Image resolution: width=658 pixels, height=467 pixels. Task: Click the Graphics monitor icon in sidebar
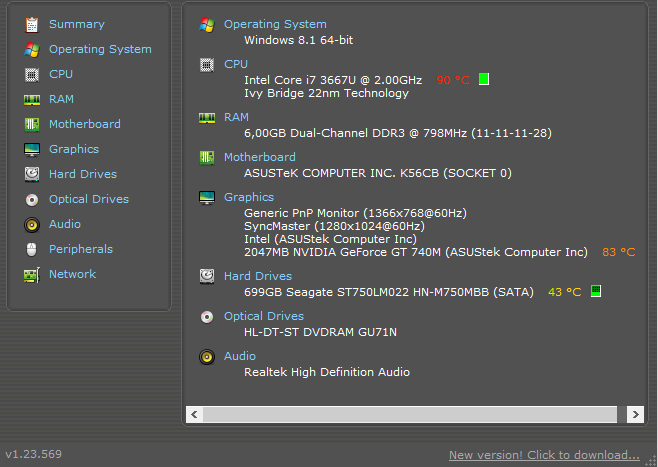pos(32,150)
